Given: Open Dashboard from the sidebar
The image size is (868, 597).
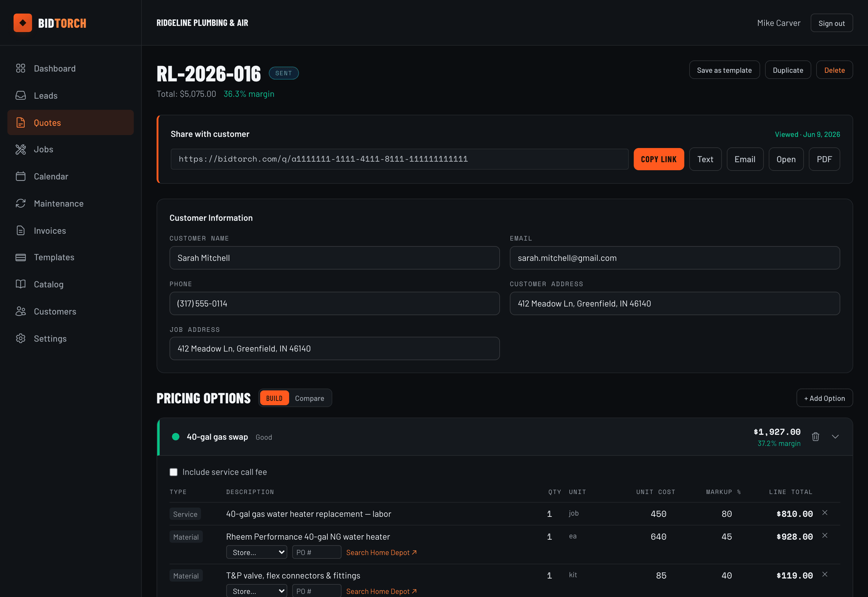Looking at the screenshot, I should (x=71, y=68).
